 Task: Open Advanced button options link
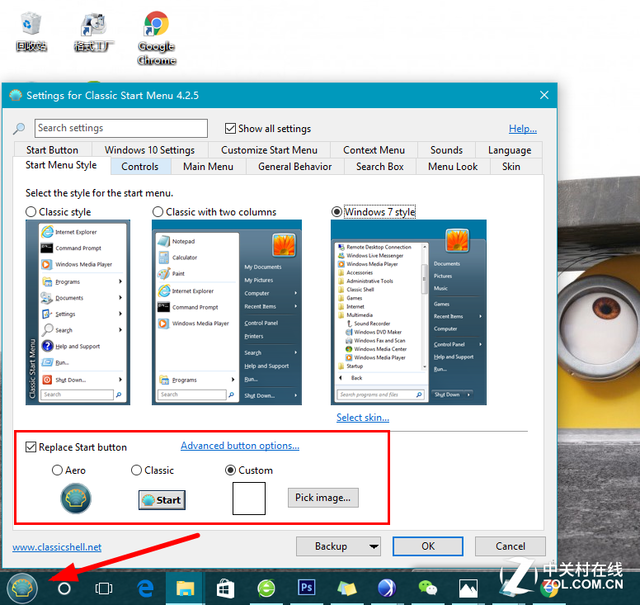point(240,446)
